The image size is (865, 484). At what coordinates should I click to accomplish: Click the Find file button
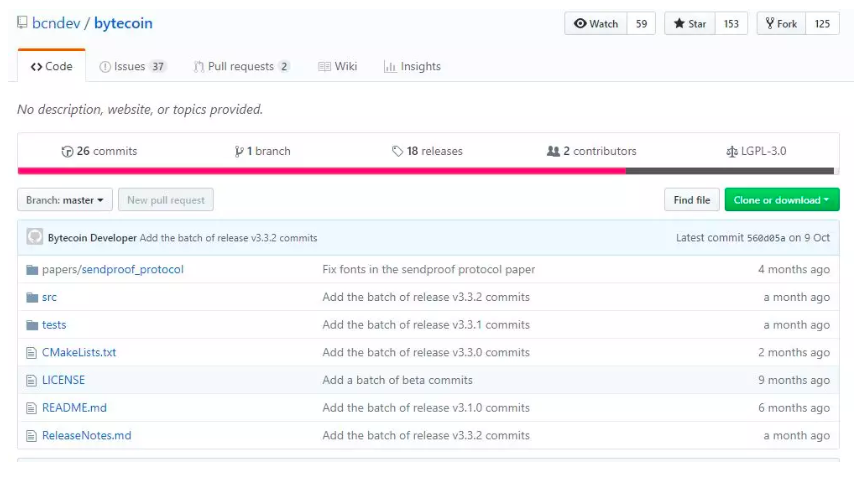(x=692, y=200)
